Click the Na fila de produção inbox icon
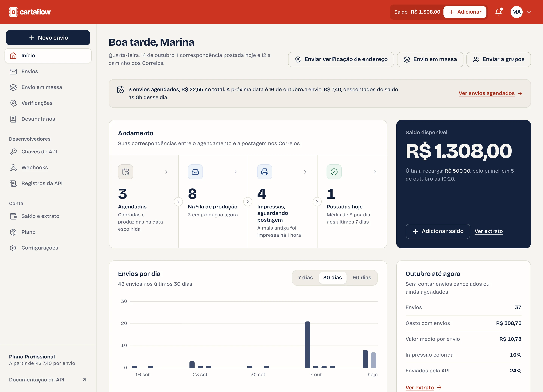This screenshot has width=543, height=392. coord(195,172)
